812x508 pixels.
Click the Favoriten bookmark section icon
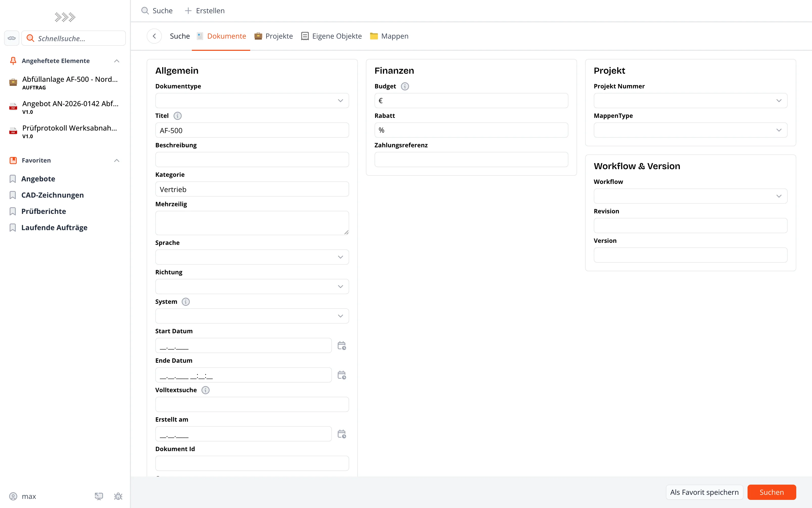point(13,160)
